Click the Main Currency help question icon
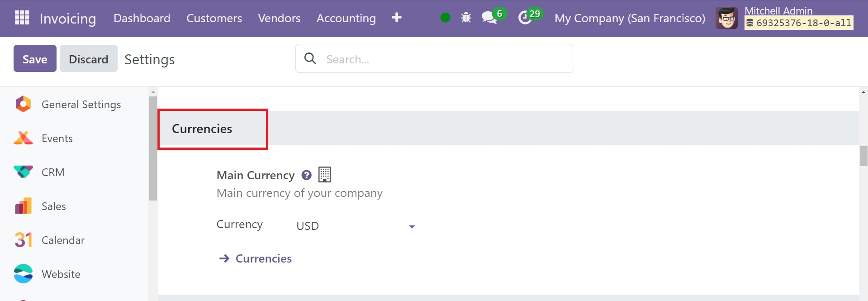Image resolution: width=868 pixels, height=301 pixels. (x=307, y=175)
